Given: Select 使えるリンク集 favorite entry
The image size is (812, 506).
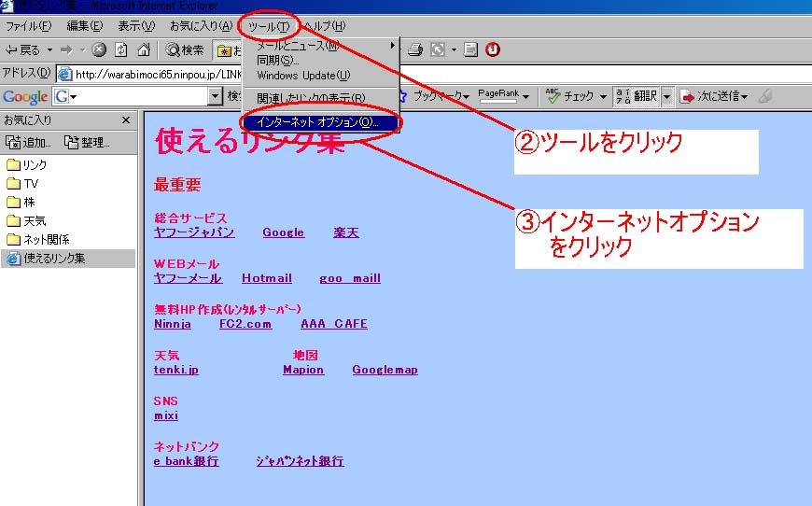Looking at the screenshot, I should (68, 259).
